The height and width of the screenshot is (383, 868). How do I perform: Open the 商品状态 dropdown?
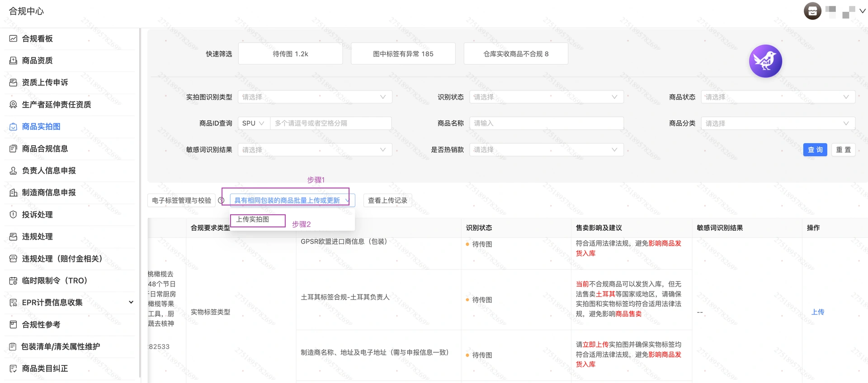click(x=778, y=97)
